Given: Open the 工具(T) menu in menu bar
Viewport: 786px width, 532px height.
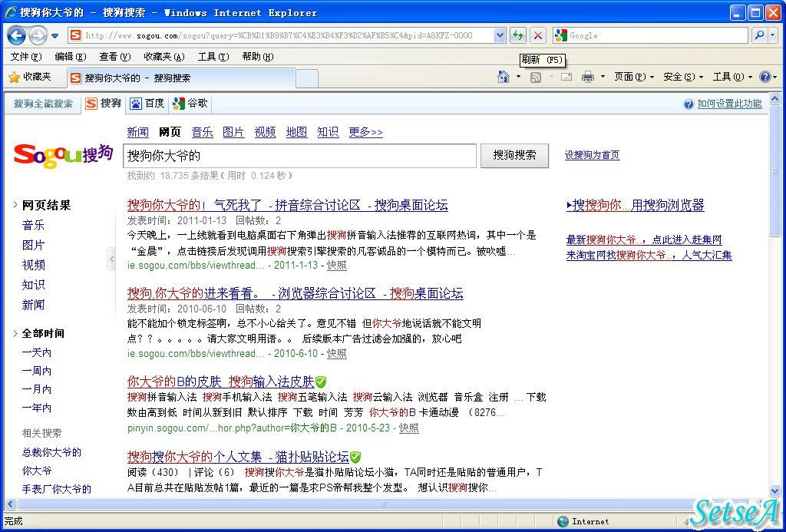Looking at the screenshot, I should pos(213,57).
